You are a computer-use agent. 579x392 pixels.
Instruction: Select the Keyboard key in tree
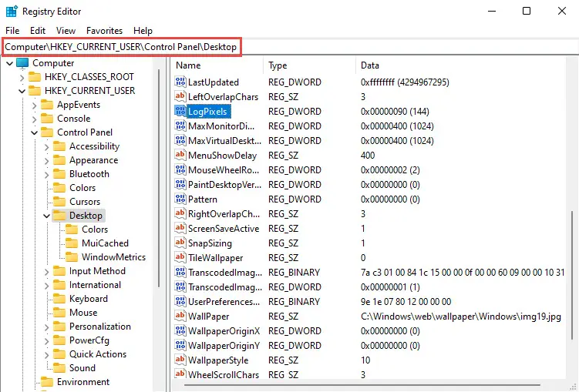tap(89, 298)
